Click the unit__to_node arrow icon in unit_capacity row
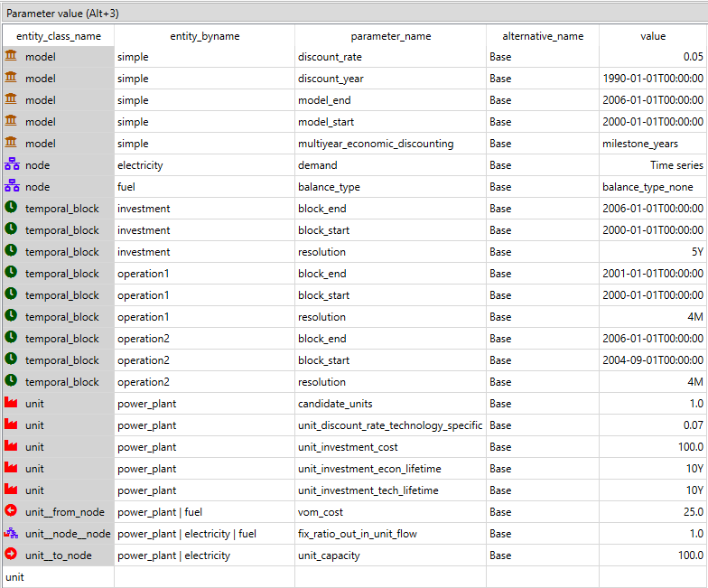The width and height of the screenshot is (708, 588). (x=11, y=555)
